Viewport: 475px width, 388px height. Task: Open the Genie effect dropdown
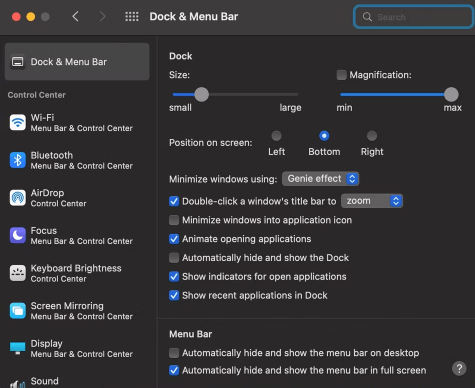(x=320, y=179)
